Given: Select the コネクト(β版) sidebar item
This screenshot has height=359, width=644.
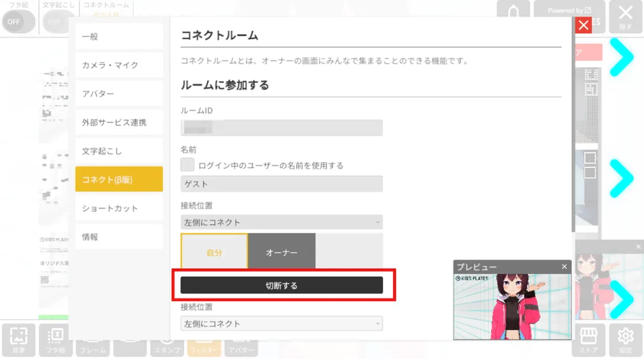Looking at the screenshot, I should 119,179.
